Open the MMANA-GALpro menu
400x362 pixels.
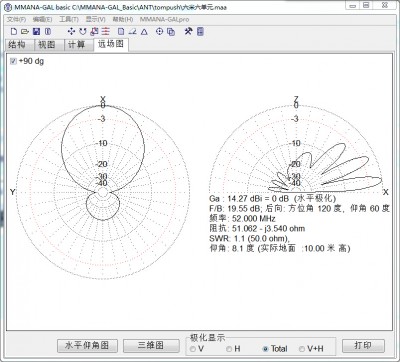(x=164, y=19)
